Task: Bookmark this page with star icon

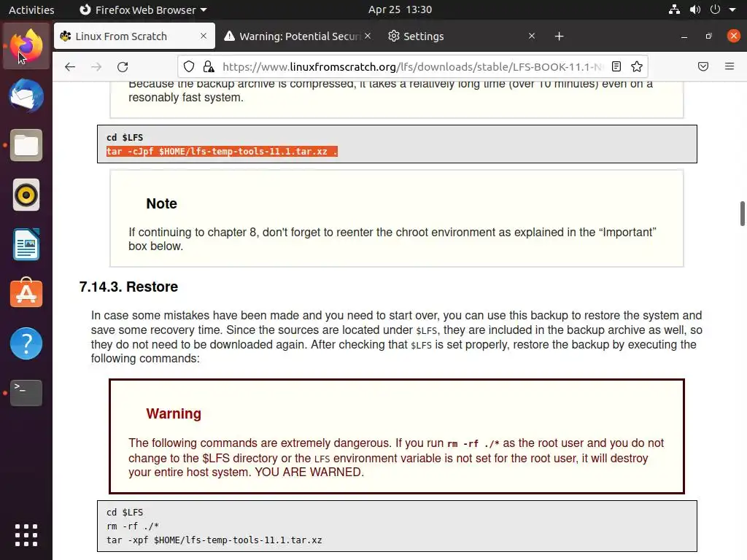Action: tap(636, 66)
